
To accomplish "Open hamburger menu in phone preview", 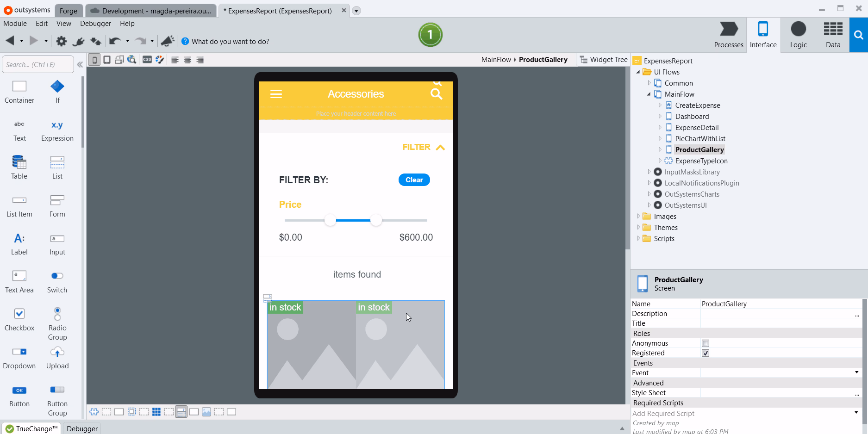I will click(x=276, y=94).
